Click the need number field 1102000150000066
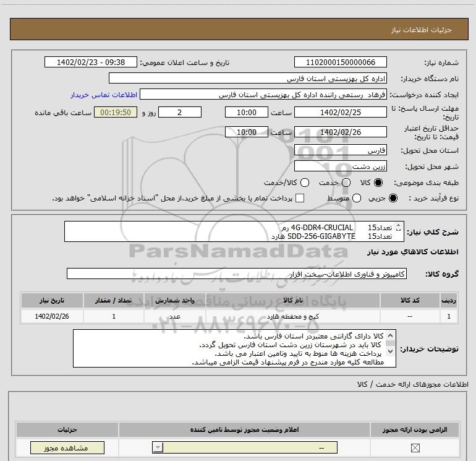Screen dimensions: 476x461 pyautogui.click(x=340, y=62)
